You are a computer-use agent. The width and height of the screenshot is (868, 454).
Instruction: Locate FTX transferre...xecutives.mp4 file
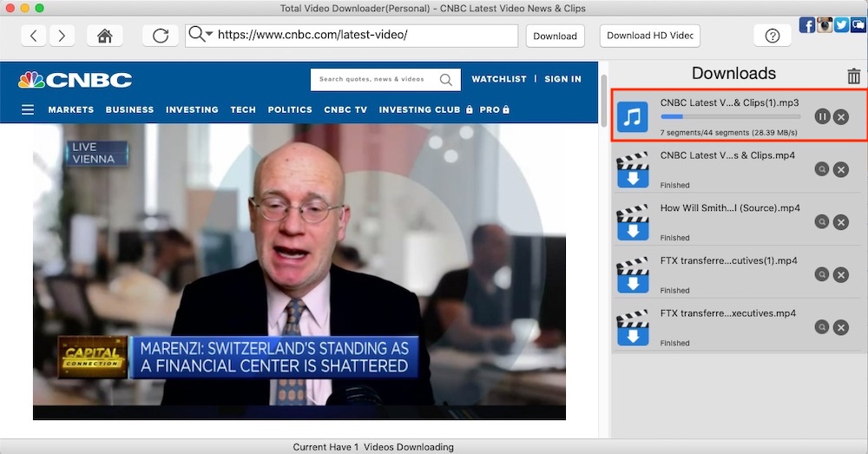pos(822,326)
